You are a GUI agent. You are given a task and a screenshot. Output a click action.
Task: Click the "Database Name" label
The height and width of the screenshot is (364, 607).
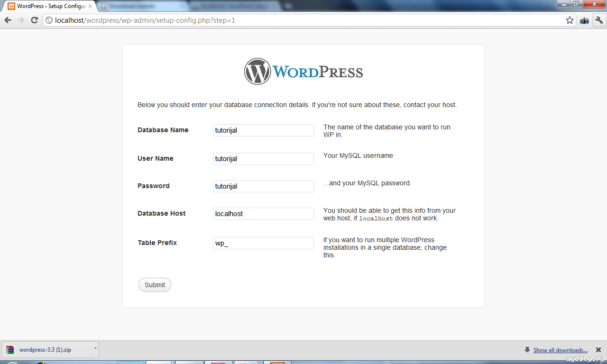click(x=163, y=130)
